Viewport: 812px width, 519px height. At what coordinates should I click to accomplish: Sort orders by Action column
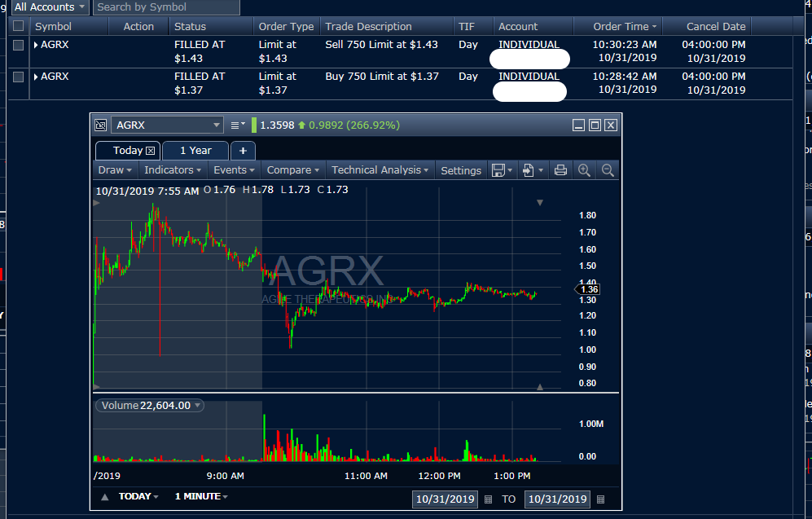tap(138, 26)
